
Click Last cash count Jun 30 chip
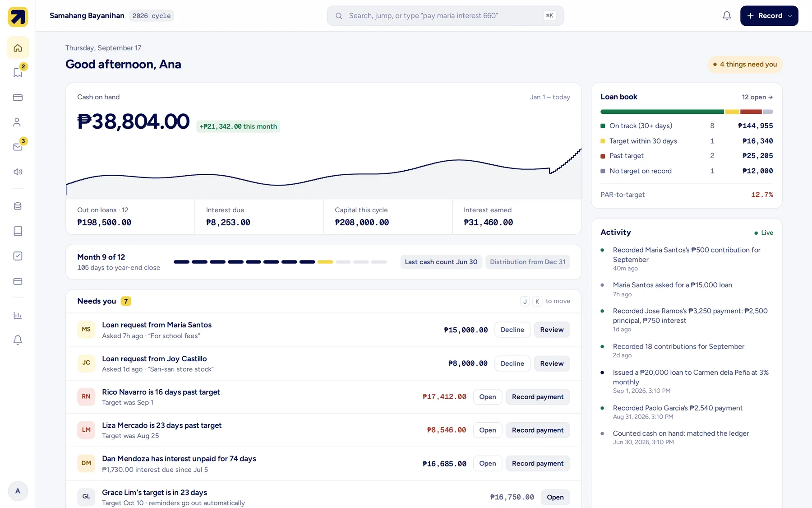tap(441, 262)
